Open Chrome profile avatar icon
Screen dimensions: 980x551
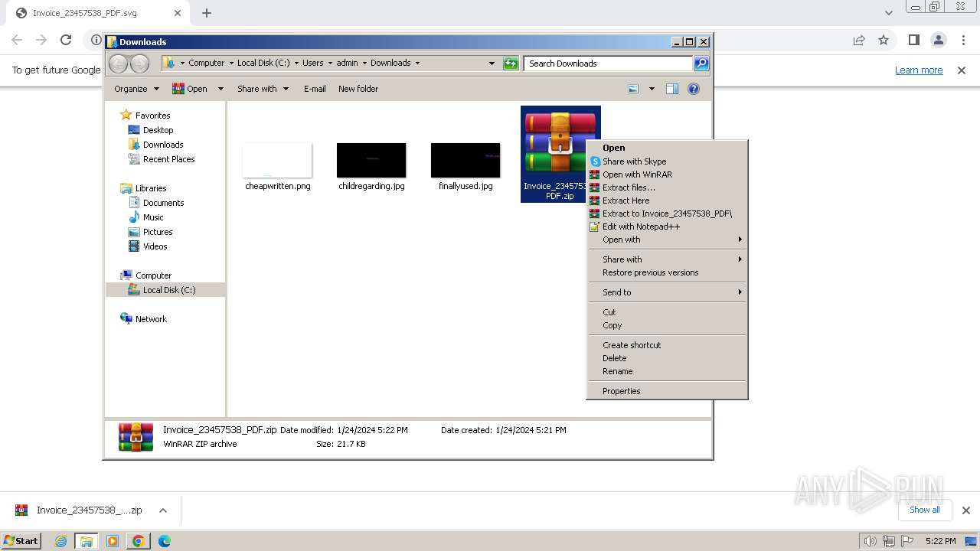(x=939, y=40)
